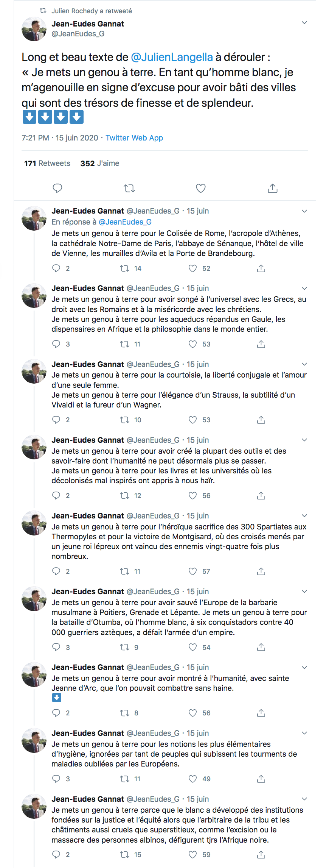The image size is (329, 868).
Task: Share the reply about hygiene notions
Action: (261, 779)
